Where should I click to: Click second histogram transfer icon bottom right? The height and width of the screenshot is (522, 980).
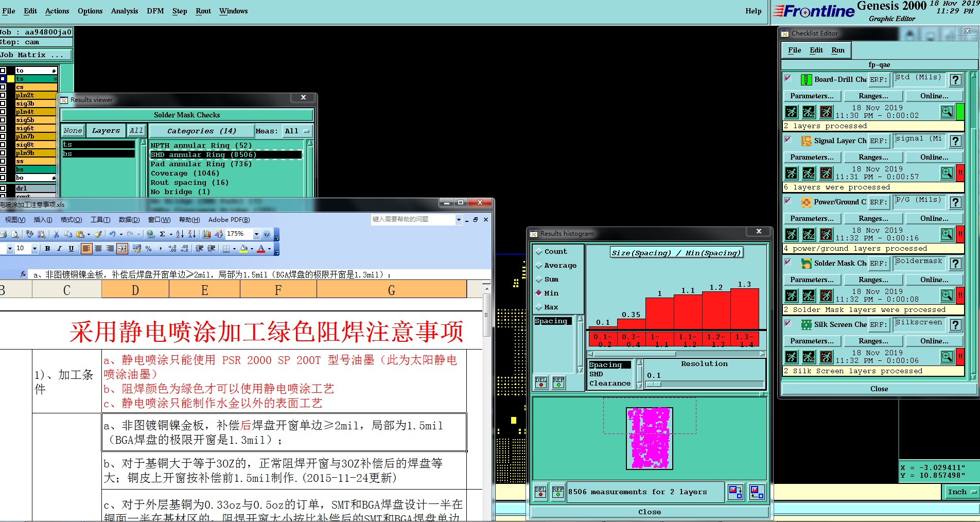757,492
